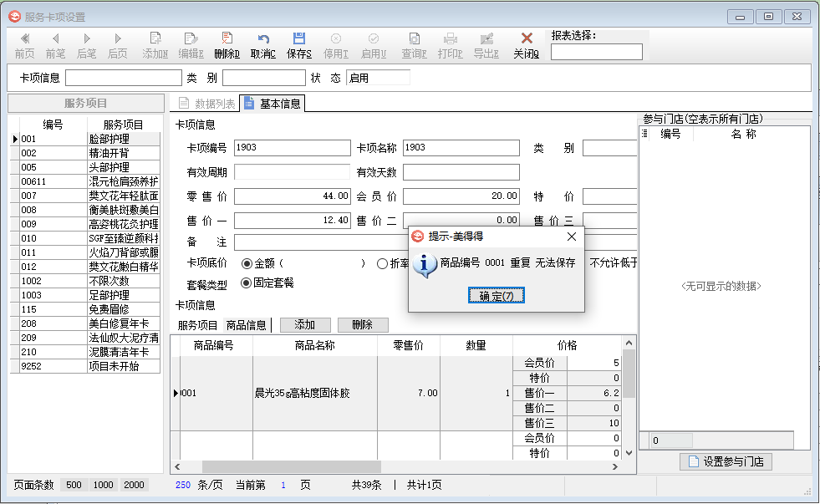Click the product grid vertical scrollbar up arrow

tap(629, 343)
